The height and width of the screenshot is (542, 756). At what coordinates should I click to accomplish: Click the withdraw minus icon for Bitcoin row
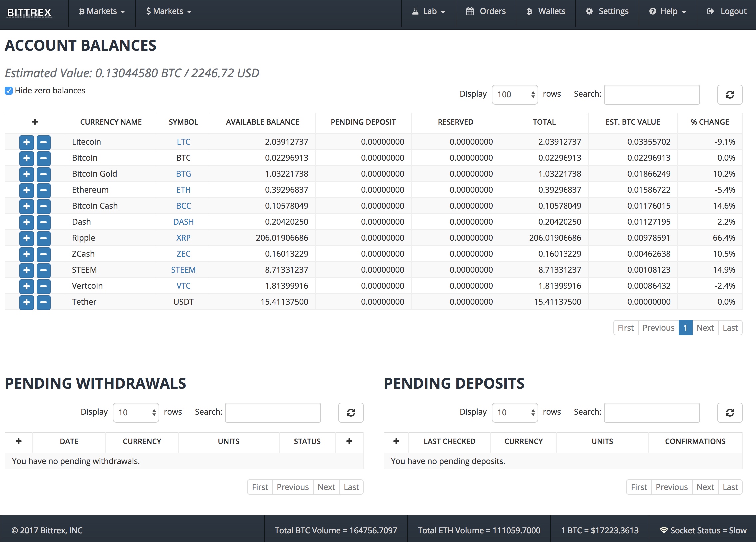(x=43, y=158)
